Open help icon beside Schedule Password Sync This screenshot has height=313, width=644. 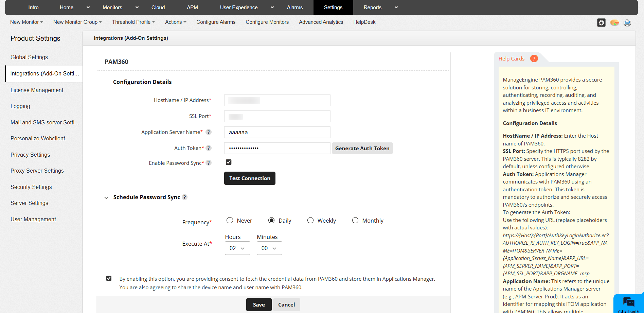pyautogui.click(x=184, y=197)
